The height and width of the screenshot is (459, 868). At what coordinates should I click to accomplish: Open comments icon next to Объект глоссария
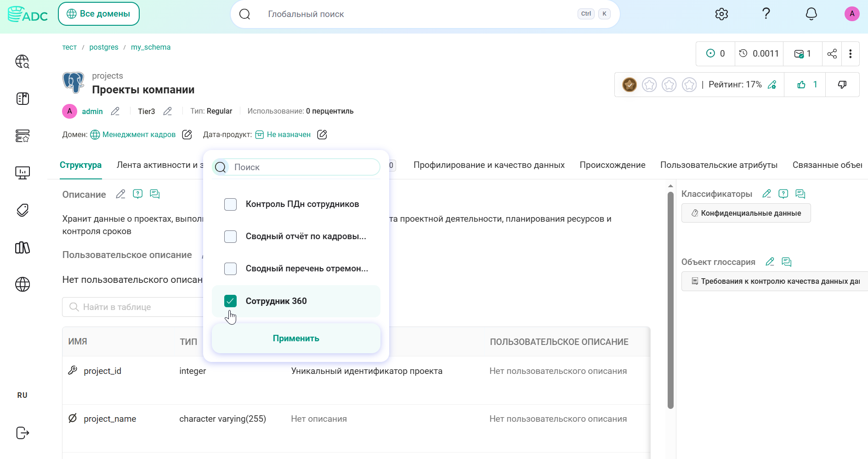click(x=787, y=262)
